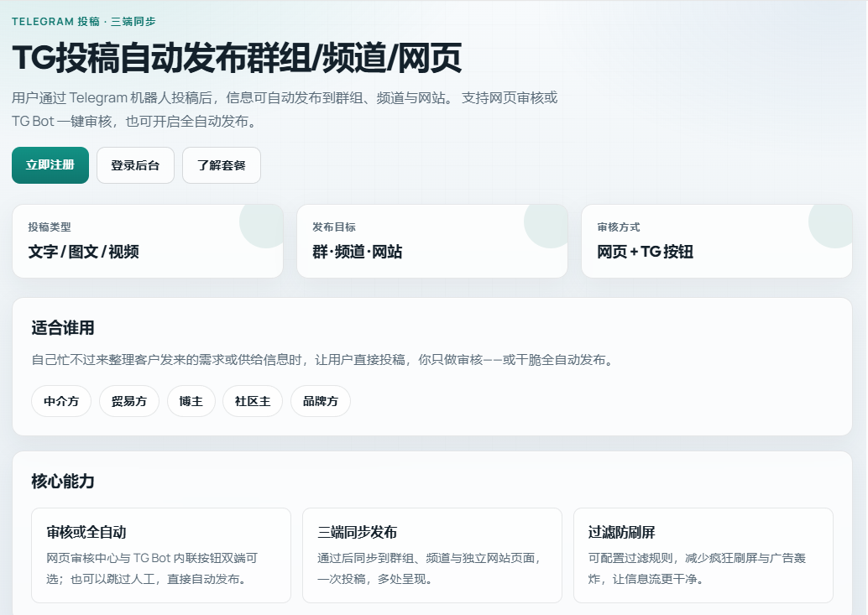This screenshot has width=868, height=615.
Task: Click the TELEGRAM 投稿 · 三端同步 label
Action: [84, 22]
